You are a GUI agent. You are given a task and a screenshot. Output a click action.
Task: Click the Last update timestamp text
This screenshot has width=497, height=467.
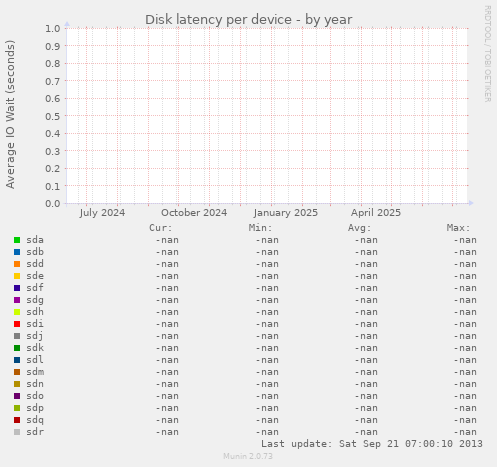372,444
